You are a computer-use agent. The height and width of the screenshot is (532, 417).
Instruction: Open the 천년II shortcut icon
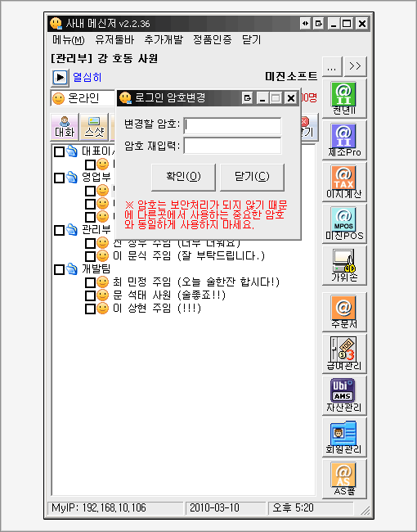click(344, 98)
